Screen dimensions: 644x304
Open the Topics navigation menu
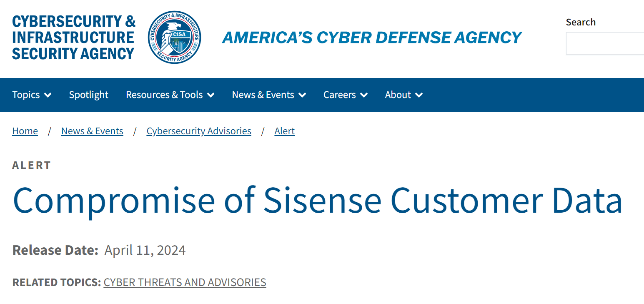tap(26, 95)
